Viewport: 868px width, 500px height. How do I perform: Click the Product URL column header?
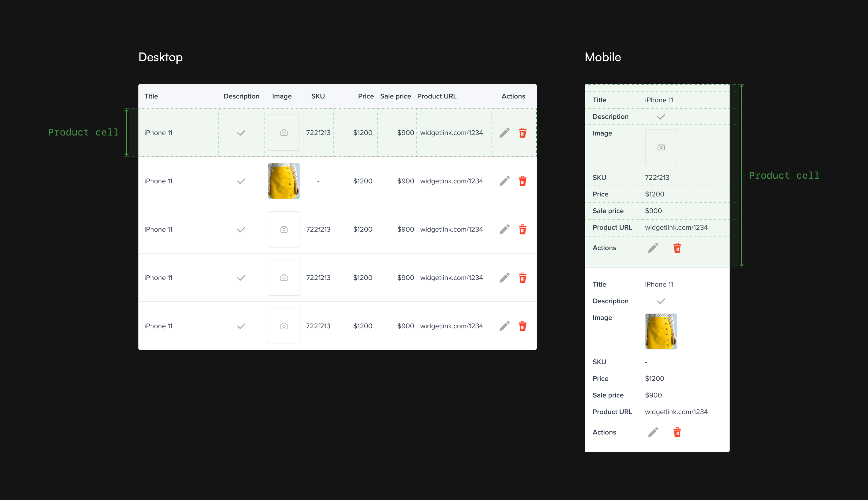[x=437, y=96]
